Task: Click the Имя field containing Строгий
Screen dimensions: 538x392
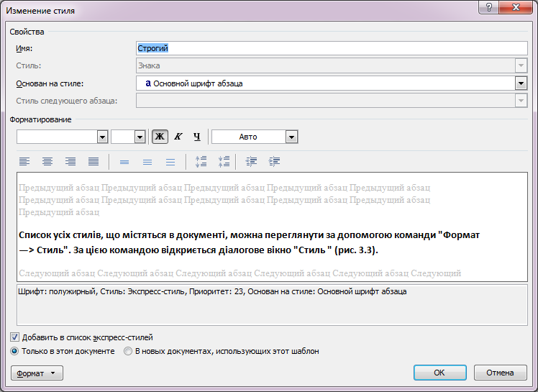Action: (x=332, y=48)
